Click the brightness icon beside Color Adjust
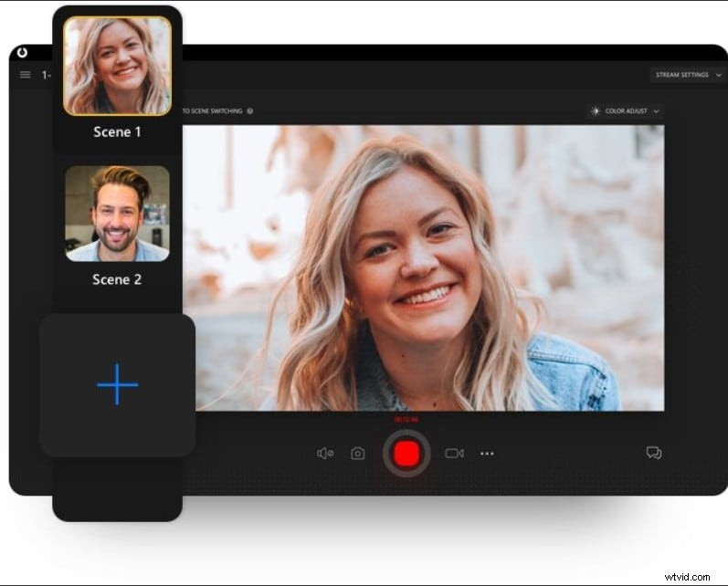 (596, 110)
